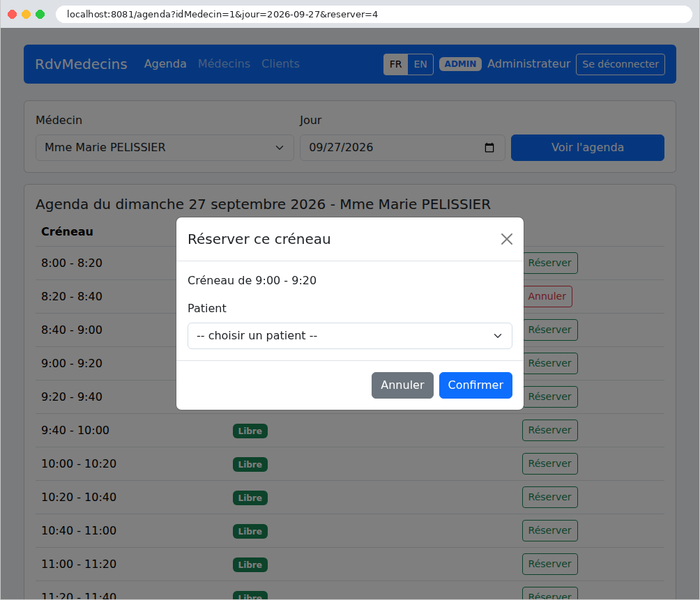The width and height of the screenshot is (700, 600).
Task: Click the Libre badge for 10:40 - 11:00
Action: (x=250, y=531)
